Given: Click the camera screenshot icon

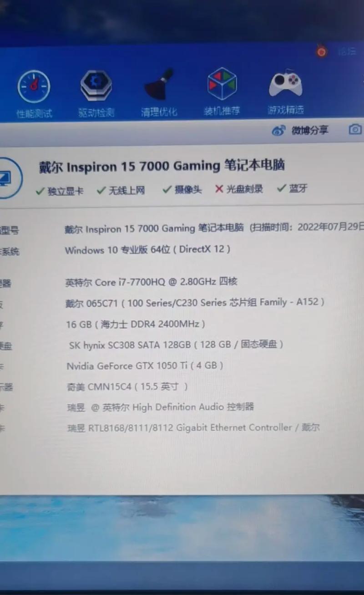Looking at the screenshot, I should tap(355, 130).
